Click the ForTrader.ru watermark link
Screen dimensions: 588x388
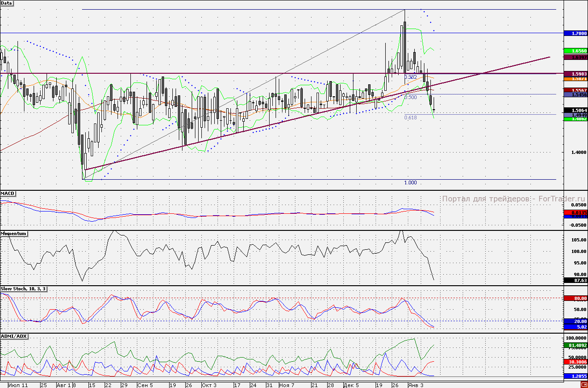pyautogui.click(x=513, y=199)
